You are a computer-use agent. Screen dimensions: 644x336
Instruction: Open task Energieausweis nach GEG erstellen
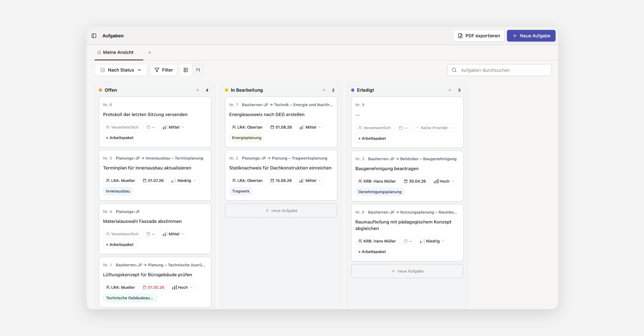(x=267, y=114)
